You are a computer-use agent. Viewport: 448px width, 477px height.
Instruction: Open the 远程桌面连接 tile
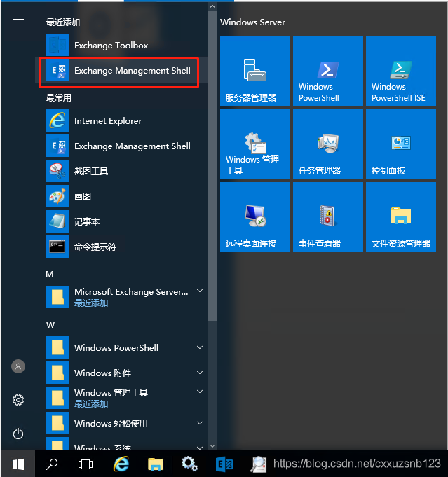(x=255, y=217)
